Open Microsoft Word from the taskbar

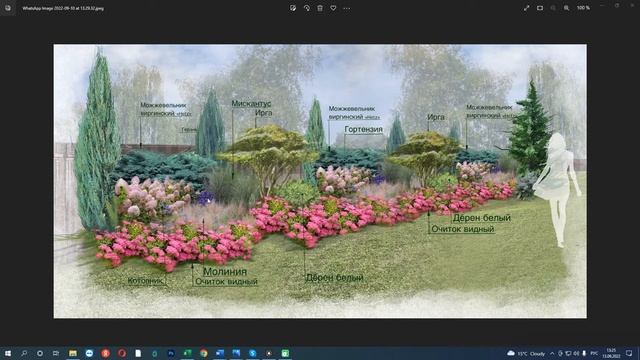(x=220, y=353)
